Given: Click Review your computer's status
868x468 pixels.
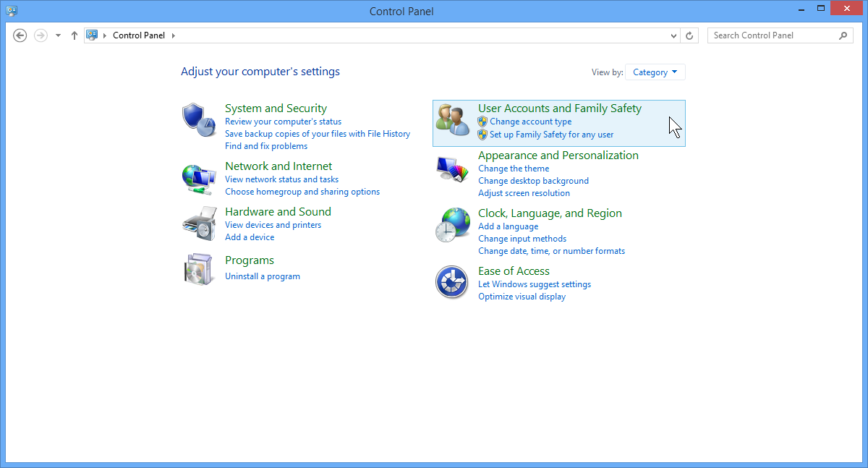Looking at the screenshot, I should (x=283, y=122).
